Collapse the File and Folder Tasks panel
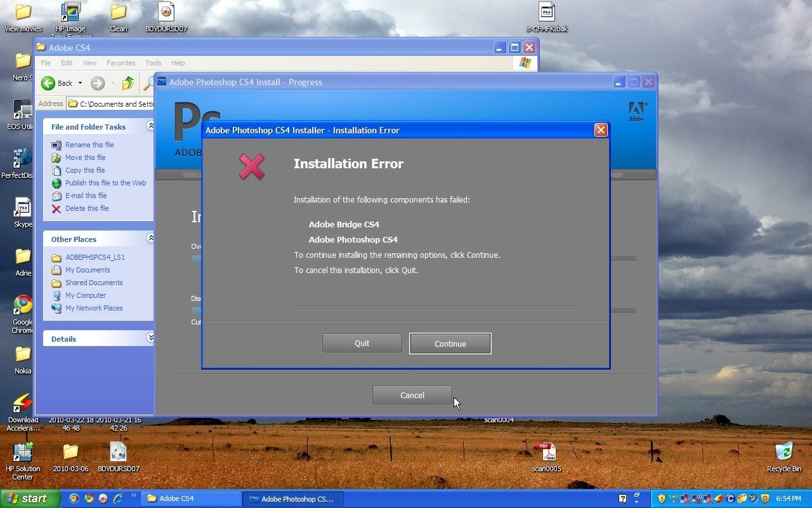 tap(150, 126)
